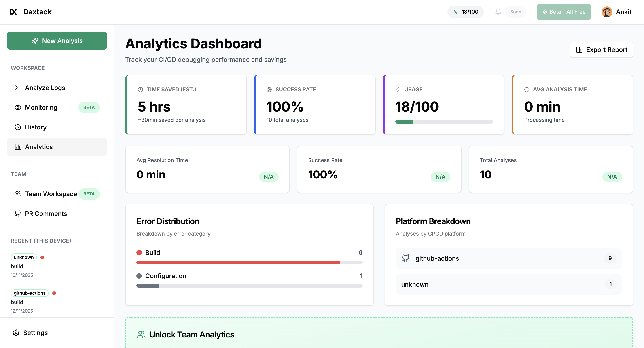This screenshot has height=348, width=644.
Task: Switch to the Analytics section
Action: 38,147
